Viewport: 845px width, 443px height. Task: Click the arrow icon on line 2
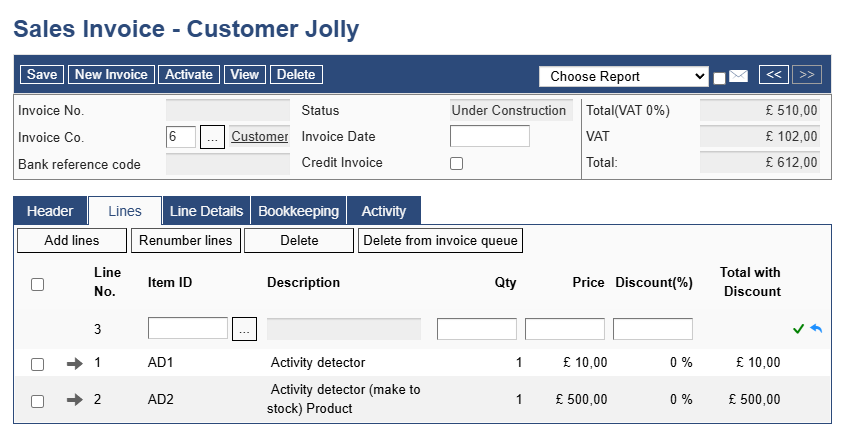coord(75,399)
